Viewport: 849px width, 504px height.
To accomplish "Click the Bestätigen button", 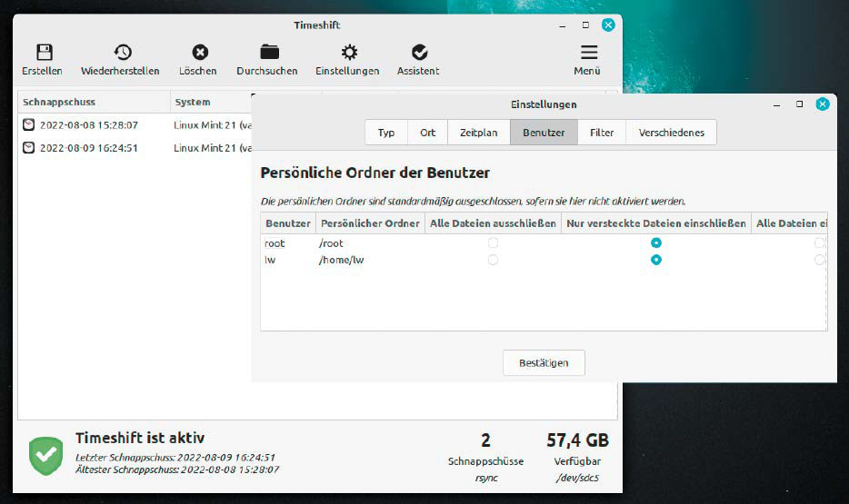I will pyautogui.click(x=544, y=363).
